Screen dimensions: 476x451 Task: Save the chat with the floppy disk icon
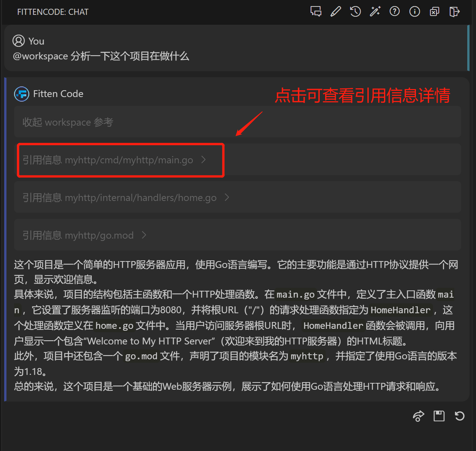[x=439, y=416]
